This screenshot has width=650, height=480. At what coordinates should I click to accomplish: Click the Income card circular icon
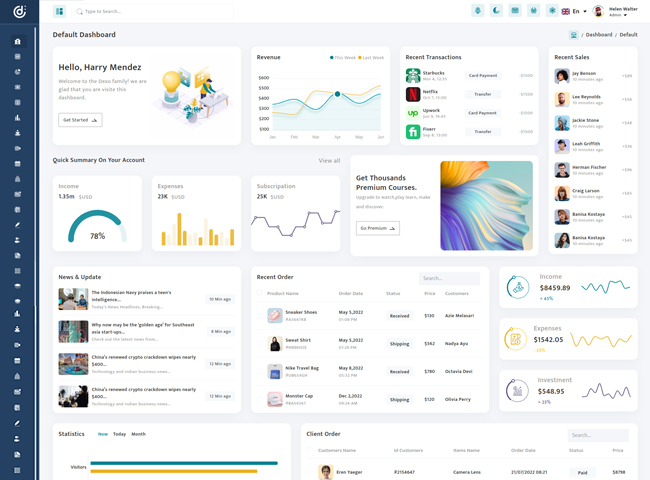coord(517,287)
